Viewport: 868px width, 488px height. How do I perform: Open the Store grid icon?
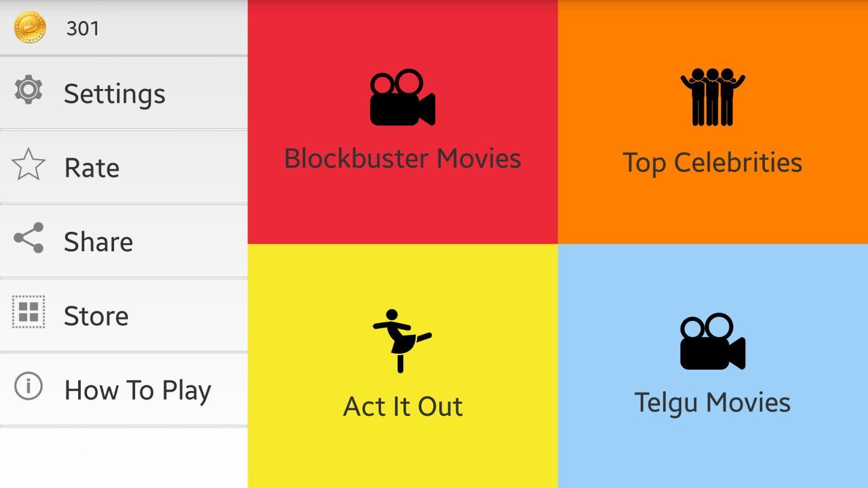click(28, 312)
